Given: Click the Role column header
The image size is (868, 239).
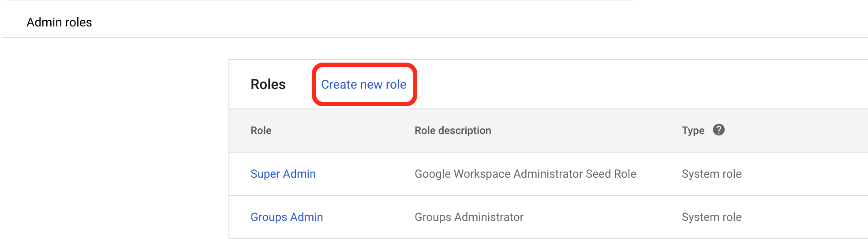Looking at the screenshot, I should (261, 131).
